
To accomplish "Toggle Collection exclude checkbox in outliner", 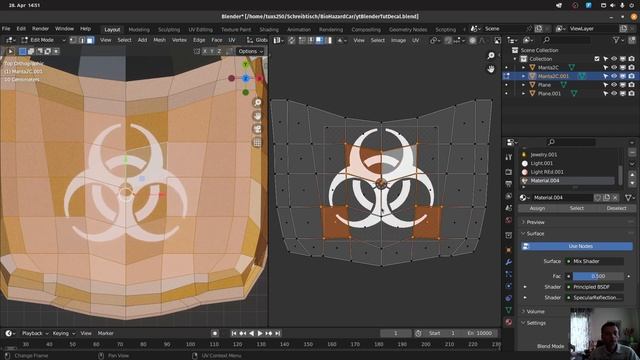I will pyautogui.click(x=597, y=59).
